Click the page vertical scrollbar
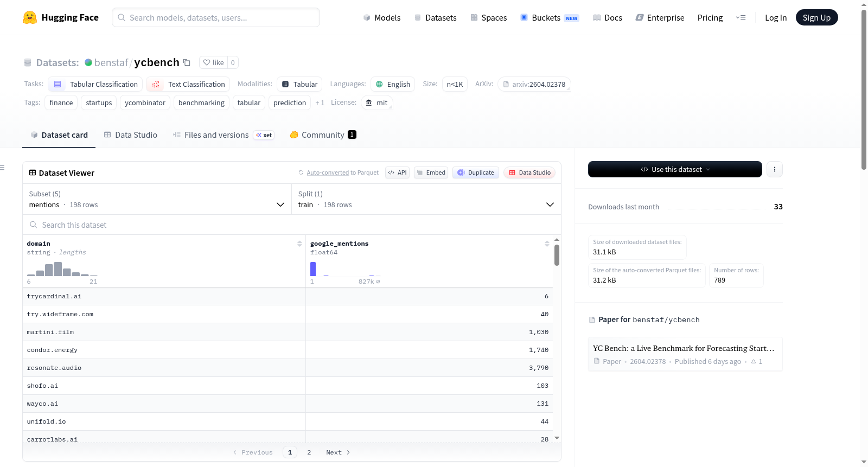This screenshot has width=868, height=467. 864,89
